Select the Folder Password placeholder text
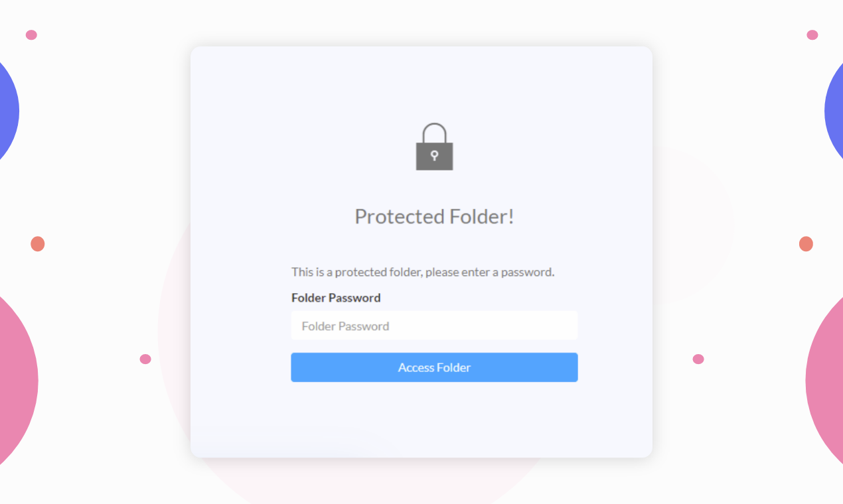The image size is (843, 504). click(x=345, y=326)
